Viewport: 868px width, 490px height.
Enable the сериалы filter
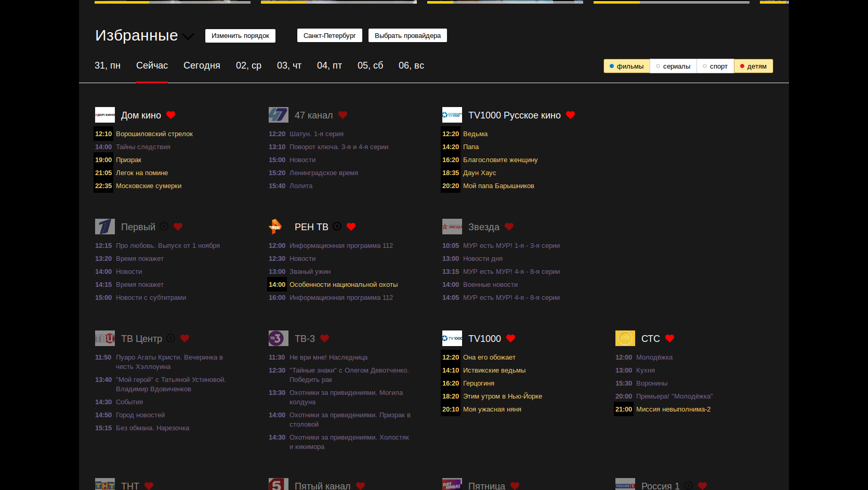pos(673,66)
